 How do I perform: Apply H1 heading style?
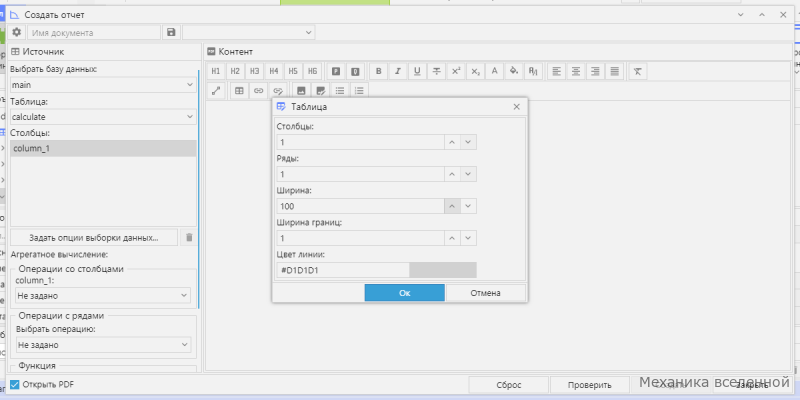(x=216, y=71)
